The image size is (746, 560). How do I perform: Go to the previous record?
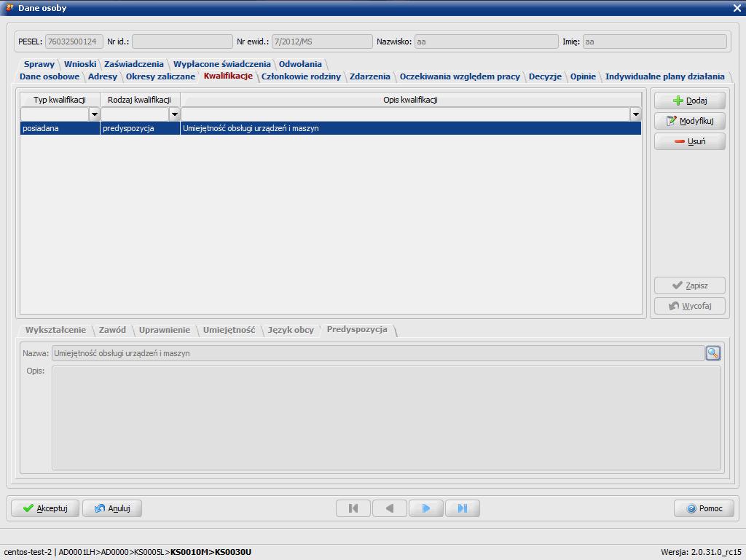390,508
